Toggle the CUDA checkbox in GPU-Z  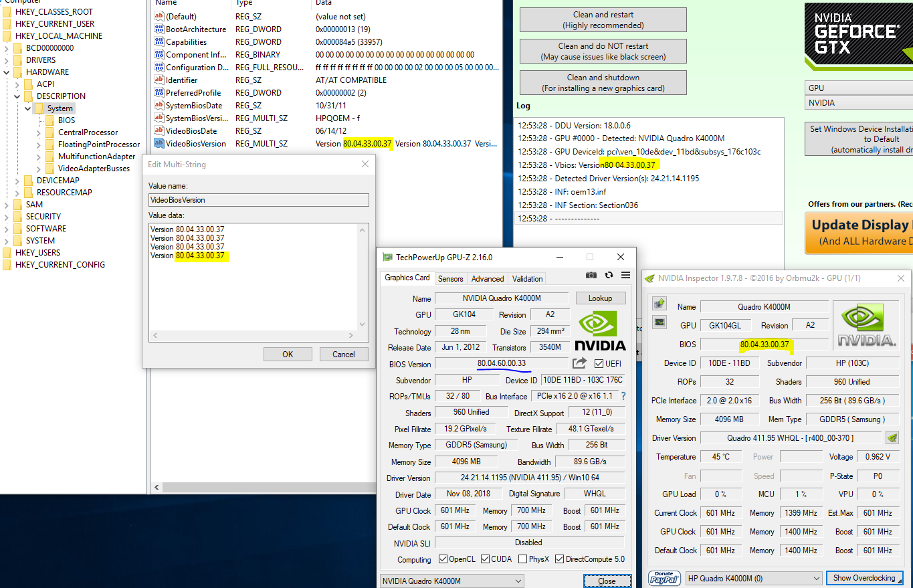485,559
